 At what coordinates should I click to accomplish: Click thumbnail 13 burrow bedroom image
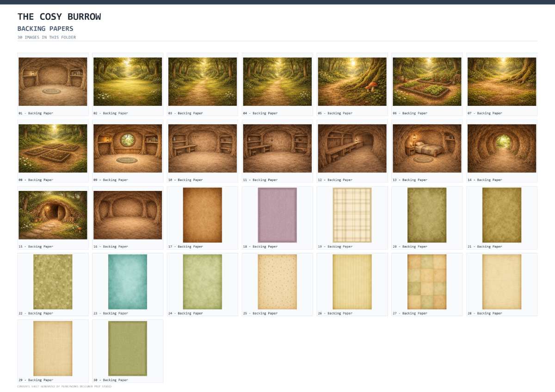click(x=427, y=148)
